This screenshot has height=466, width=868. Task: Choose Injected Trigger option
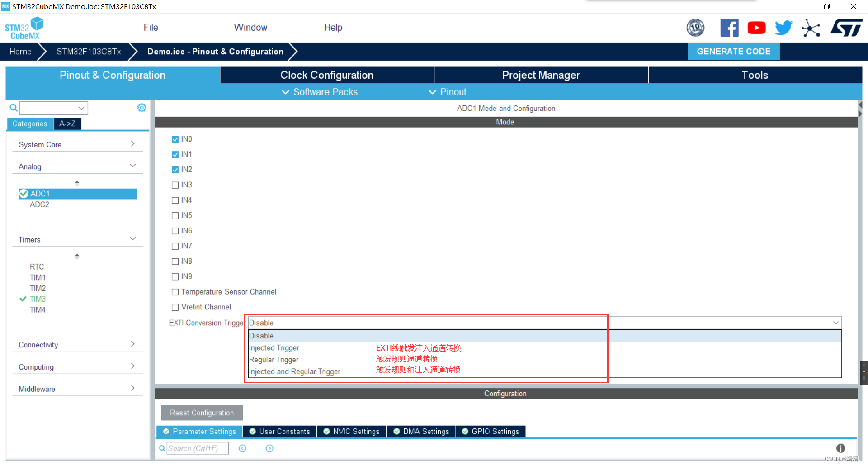(x=545, y=348)
